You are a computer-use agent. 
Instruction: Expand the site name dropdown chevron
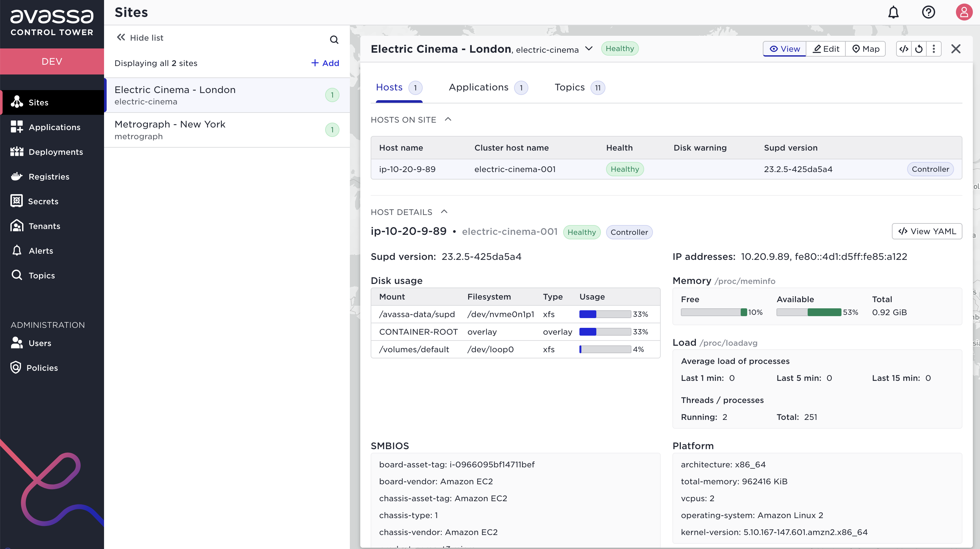(589, 48)
